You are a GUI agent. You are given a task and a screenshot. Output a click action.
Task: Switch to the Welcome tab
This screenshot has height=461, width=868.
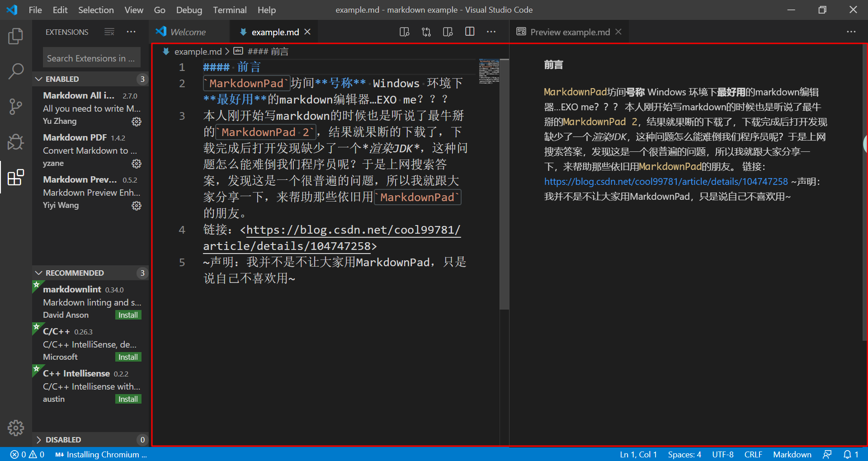click(188, 32)
